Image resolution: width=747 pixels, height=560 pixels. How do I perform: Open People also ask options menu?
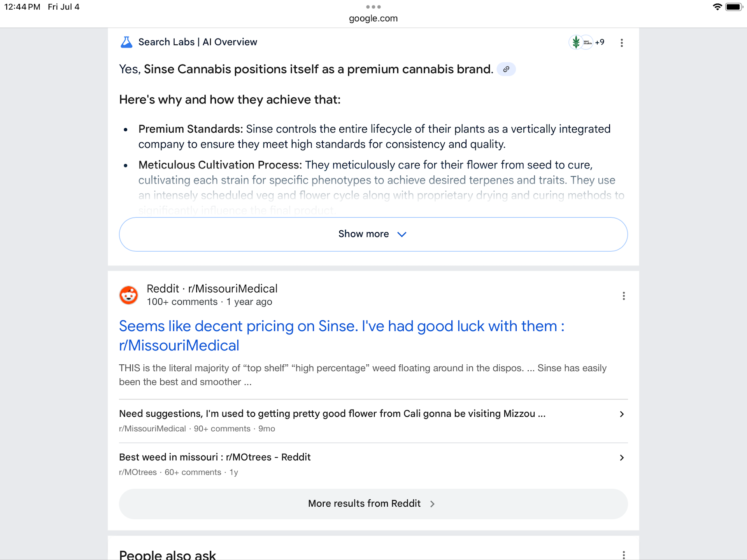(624, 555)
